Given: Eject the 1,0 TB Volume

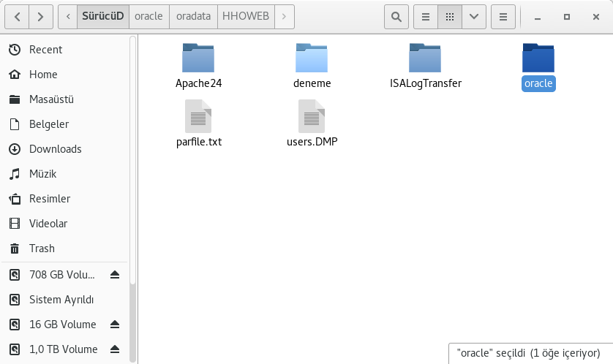Looking at the screenshot, I should [x=115, y=349].
